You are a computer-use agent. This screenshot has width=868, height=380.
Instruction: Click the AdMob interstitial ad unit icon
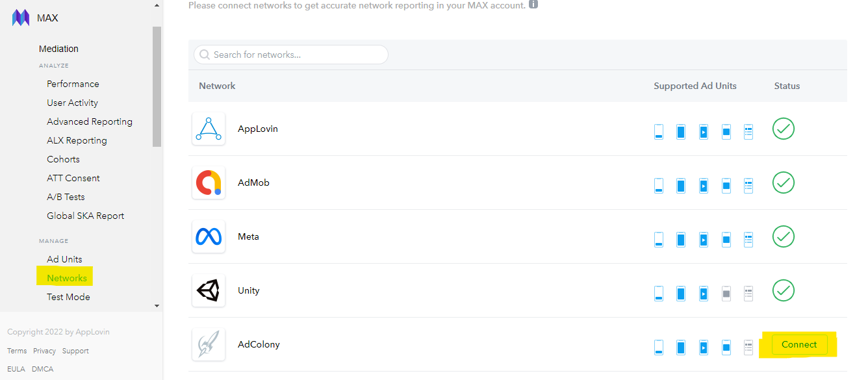(x=681, y=186)
